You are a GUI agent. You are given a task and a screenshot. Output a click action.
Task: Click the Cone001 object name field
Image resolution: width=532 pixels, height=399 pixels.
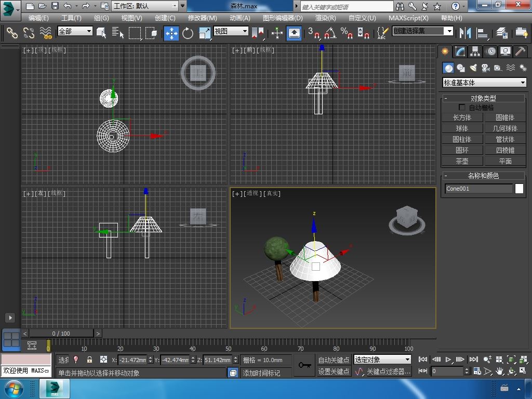coord(478,189)
